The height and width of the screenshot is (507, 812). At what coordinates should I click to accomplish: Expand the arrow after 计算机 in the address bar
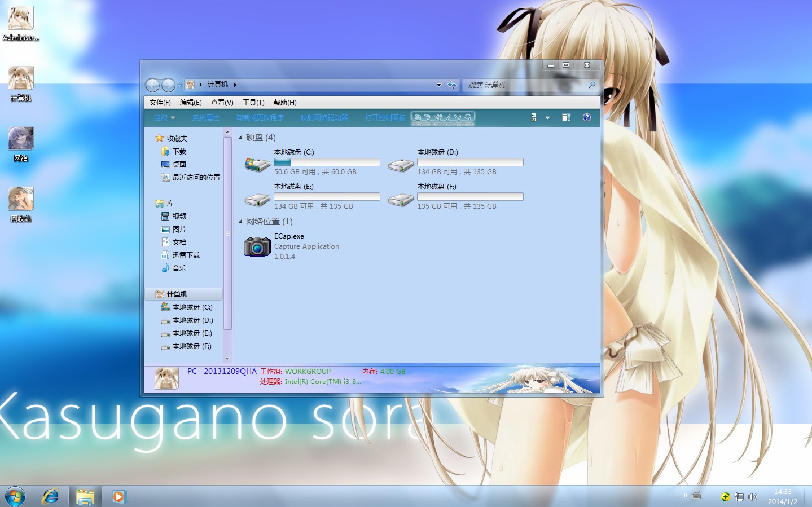click(x=235, y=85)
